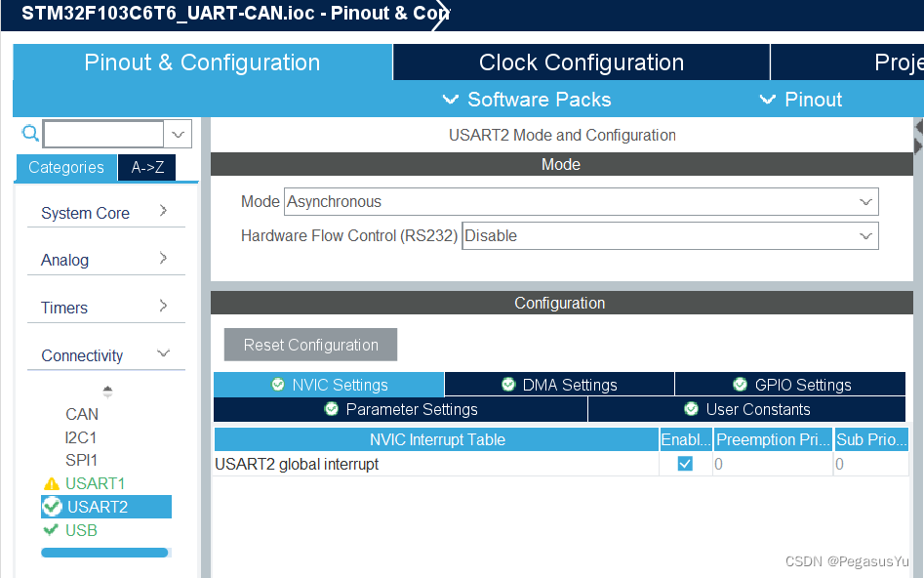Viewport: 924px width, 578px height.
Task: Switch to the Project Manager tab
Action: [x=847, y=62]
